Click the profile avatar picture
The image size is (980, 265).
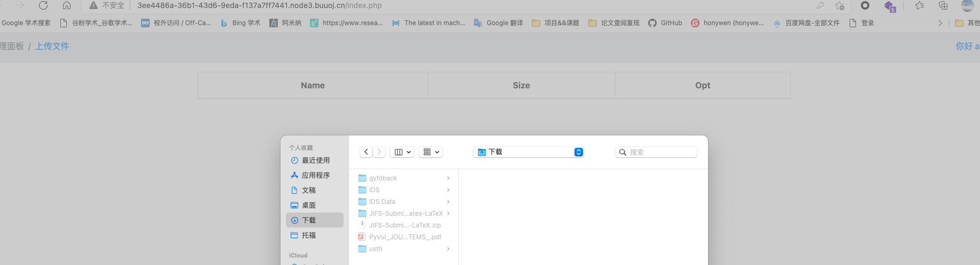tap(968, 5)
